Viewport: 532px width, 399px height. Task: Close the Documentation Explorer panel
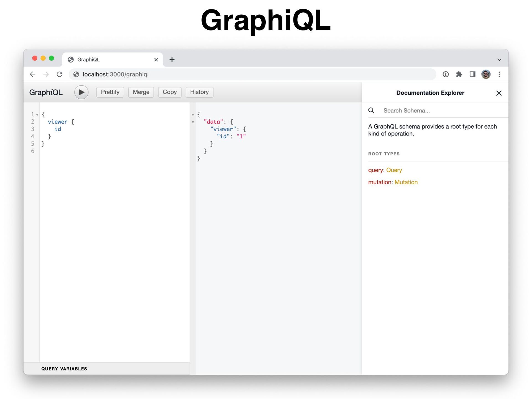(499, 93)
